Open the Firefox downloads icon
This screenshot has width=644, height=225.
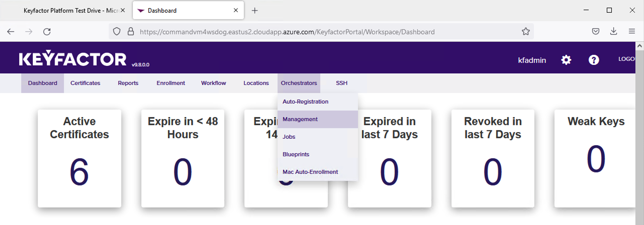pos(613,31)
